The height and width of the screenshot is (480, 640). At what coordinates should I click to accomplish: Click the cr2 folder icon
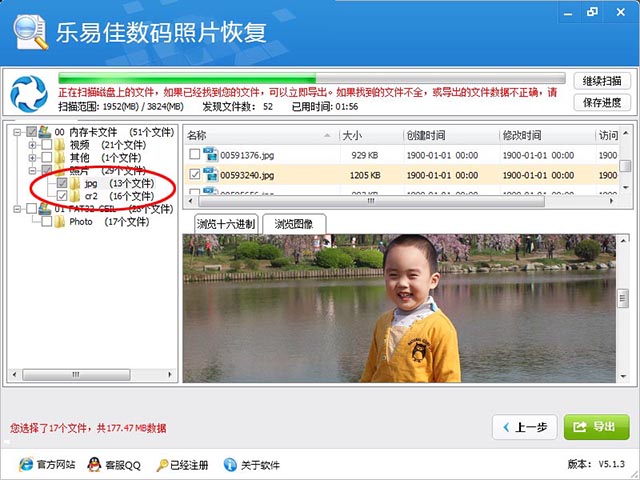point(75,196)
